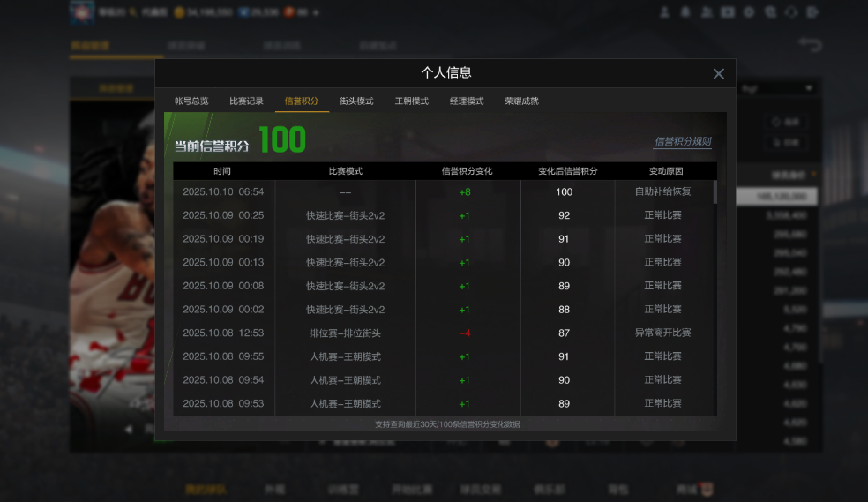The image size is (868, 502).
Task: Open the settings gear icon
Action: click(748, 12)
